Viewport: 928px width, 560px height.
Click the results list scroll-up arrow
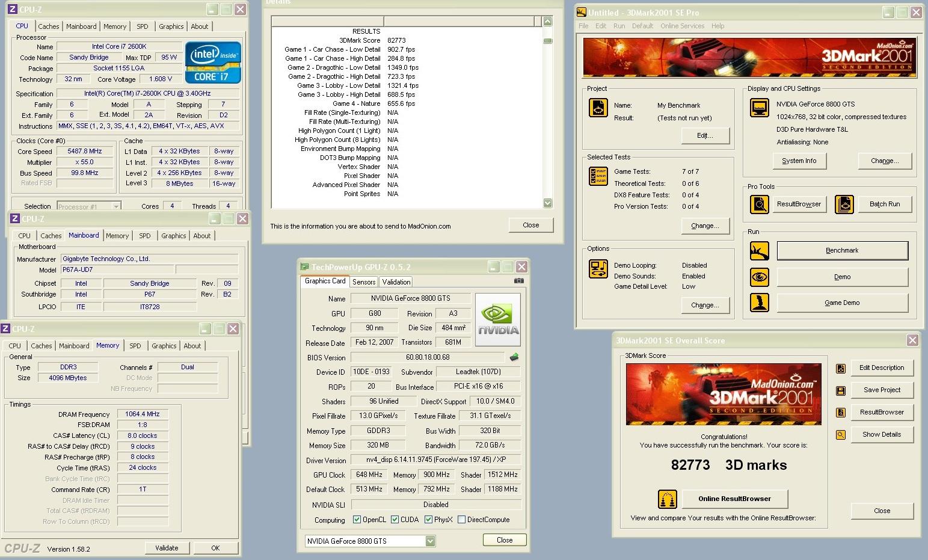[x=547, y=21]
